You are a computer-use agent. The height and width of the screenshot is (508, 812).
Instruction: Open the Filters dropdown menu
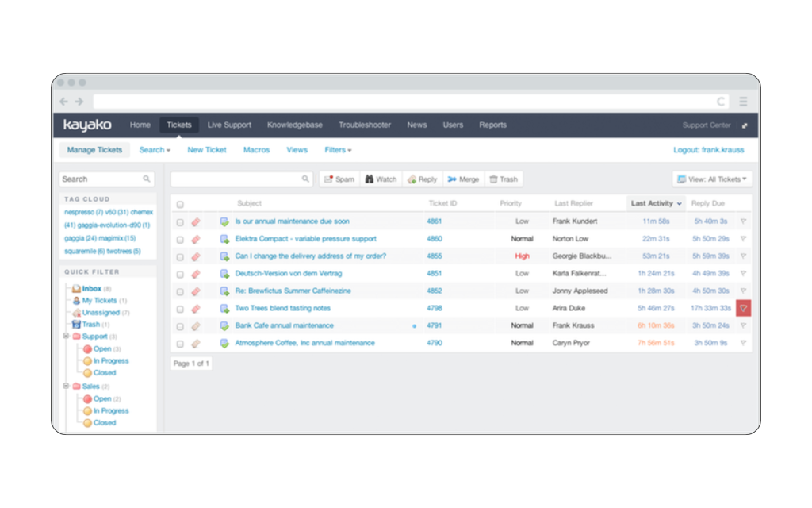click(x=337, y=149)
